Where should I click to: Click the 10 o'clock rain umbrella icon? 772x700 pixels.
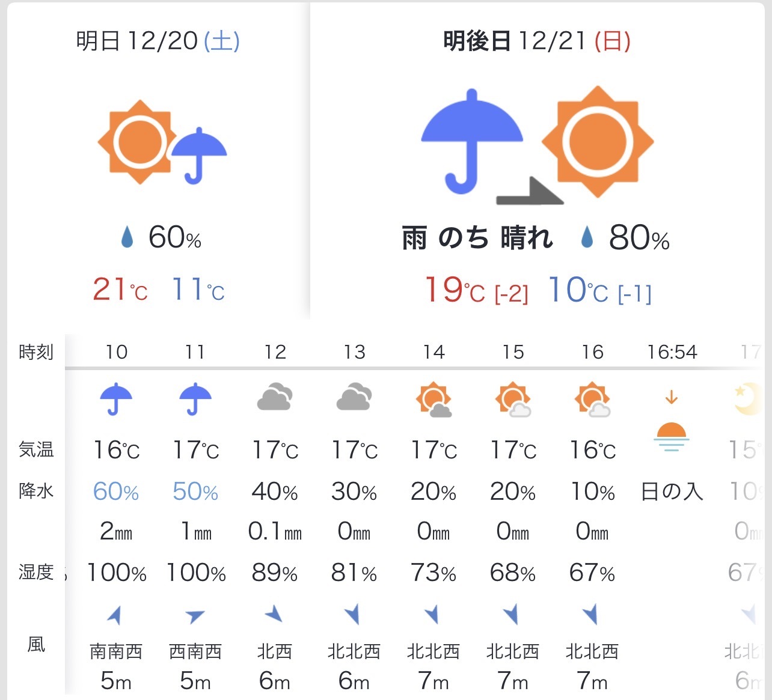115,399
